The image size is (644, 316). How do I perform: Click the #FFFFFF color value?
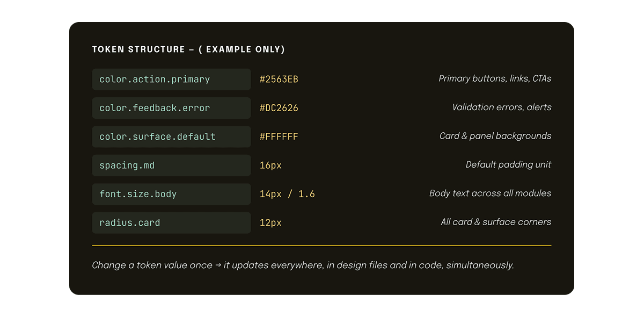pos(279,137)
